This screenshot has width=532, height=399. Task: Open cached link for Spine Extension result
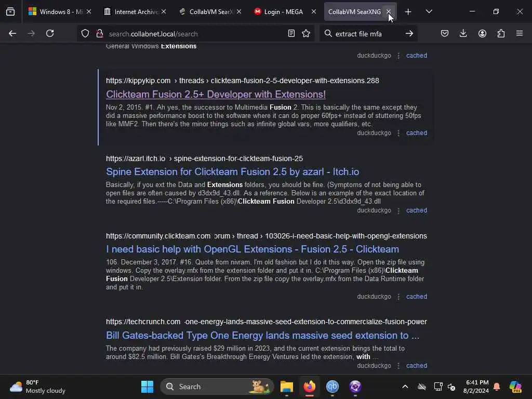(417, 210)
